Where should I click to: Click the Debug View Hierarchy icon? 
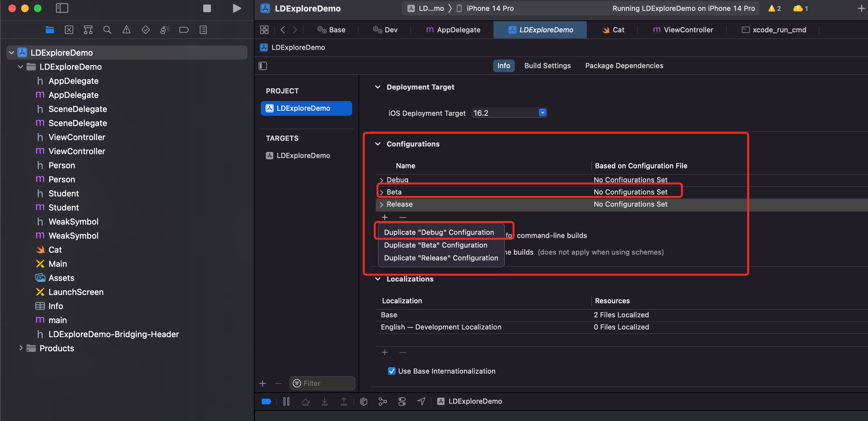point(363,401)
